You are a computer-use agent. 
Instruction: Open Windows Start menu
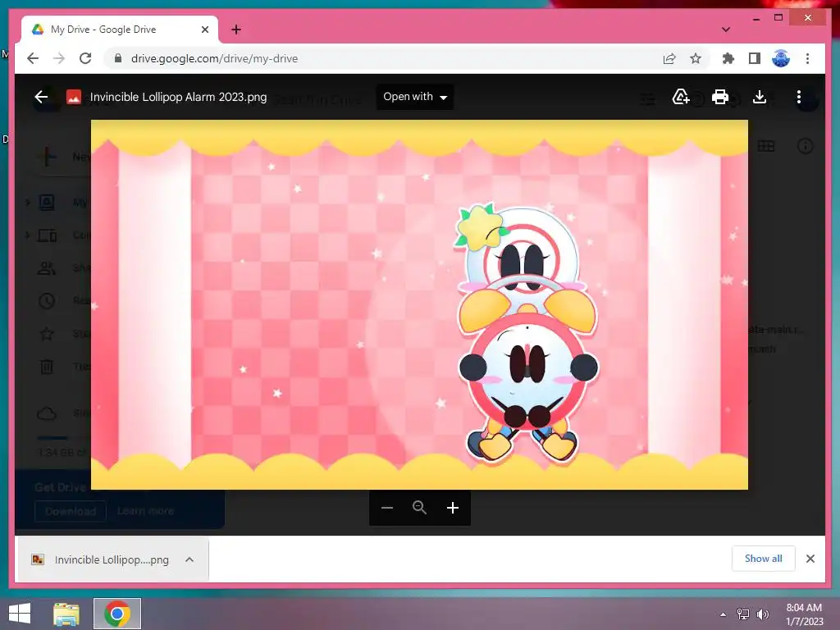click(20, 614)
